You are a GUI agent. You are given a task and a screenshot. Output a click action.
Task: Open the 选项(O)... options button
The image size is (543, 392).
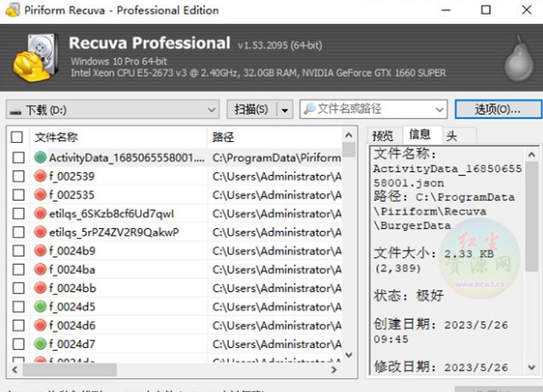coord(498,109)
